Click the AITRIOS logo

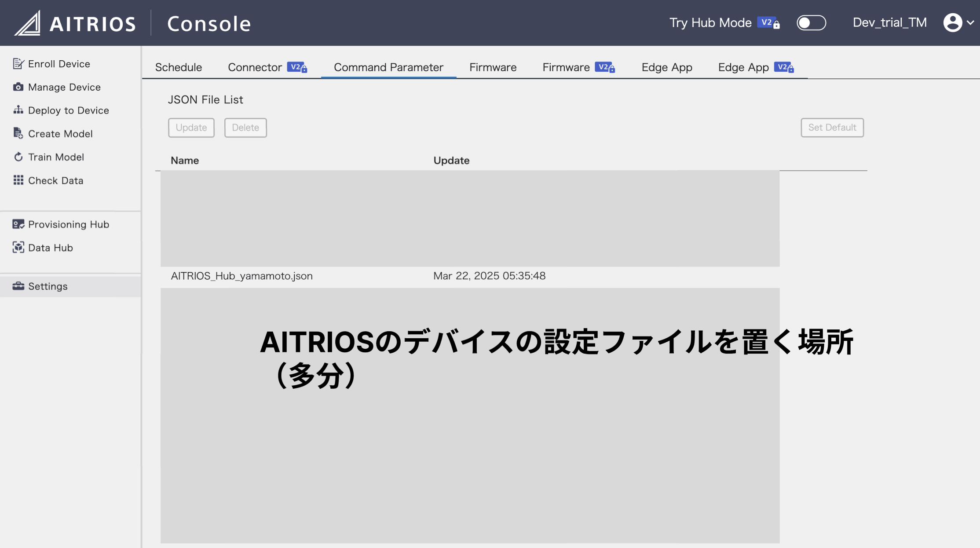click(x=75, y=23)
